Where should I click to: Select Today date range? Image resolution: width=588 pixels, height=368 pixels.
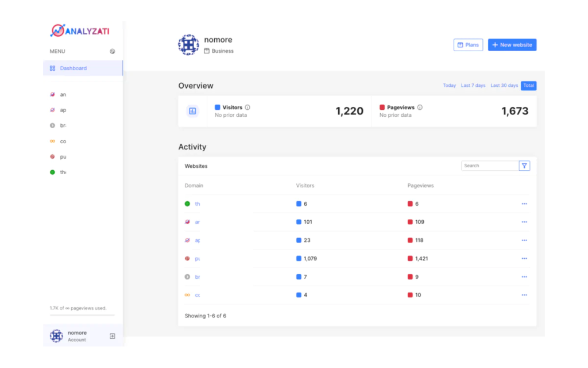449,86
